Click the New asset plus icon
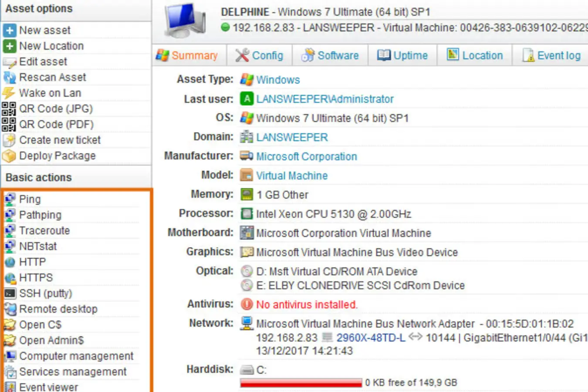The width and height of the screenshot is (588, 392). (9, 30)
